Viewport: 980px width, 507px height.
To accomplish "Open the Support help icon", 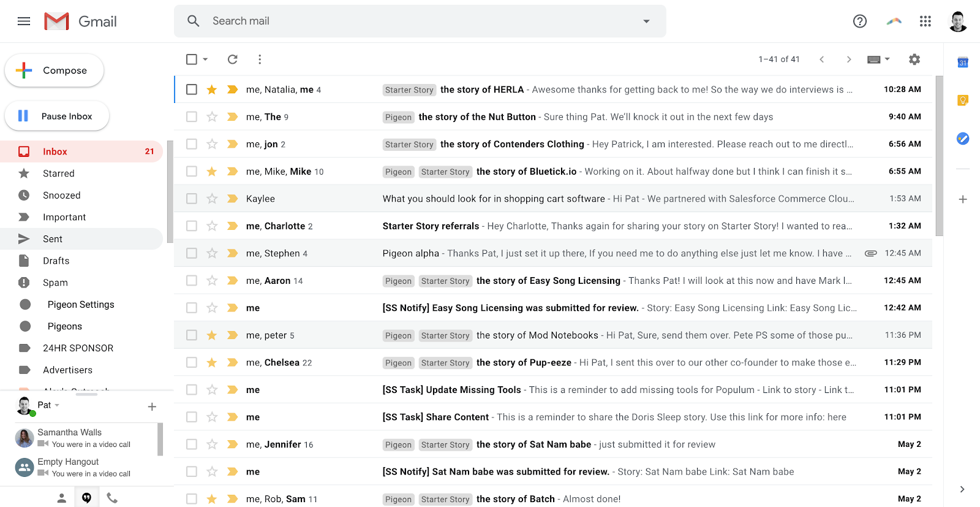I will pos(860,21).
